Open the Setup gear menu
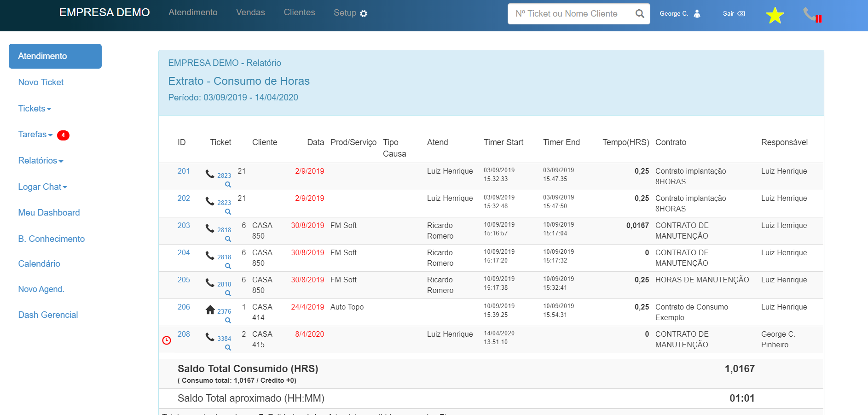 pyautogui.click(x=351, y=13)
